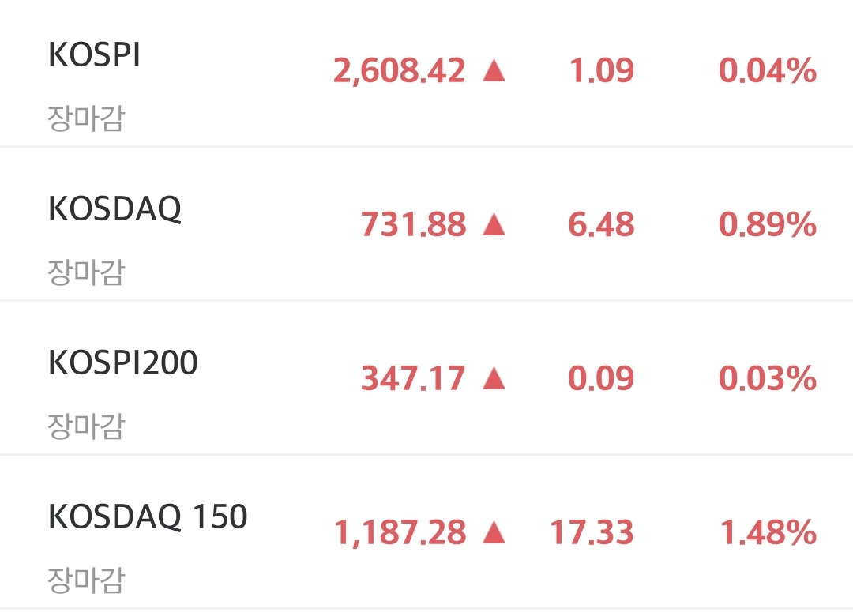
Task: Click the KOSPI change value 1.09
Action: click(602, 71)
